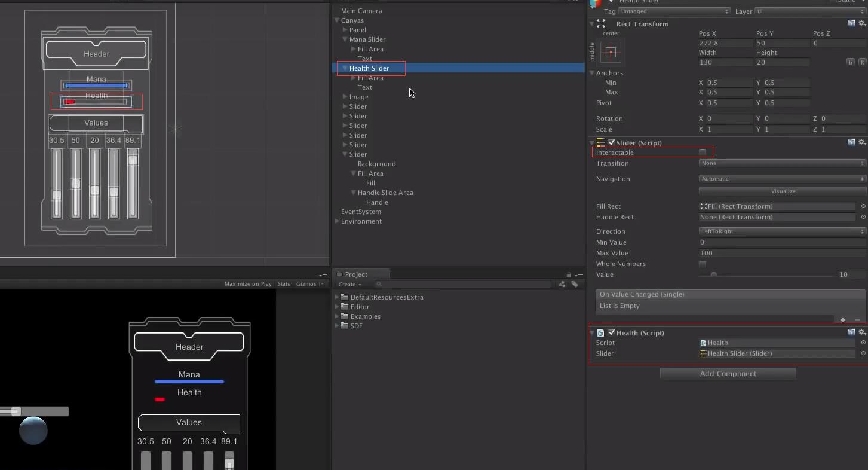
Task: Open the Direction dropdown
Action: (x=783, y=231)
